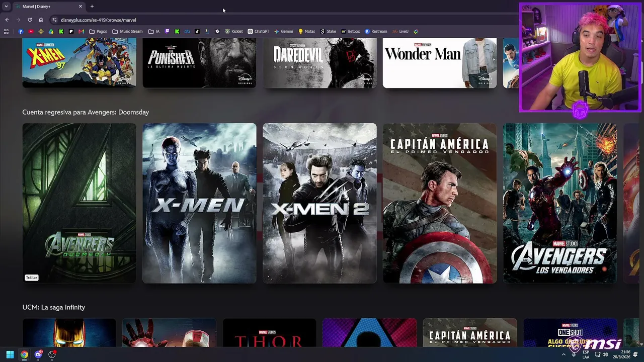
Task: Open the Thor card in Saga Infinity
Action: (x=269, y=332)
